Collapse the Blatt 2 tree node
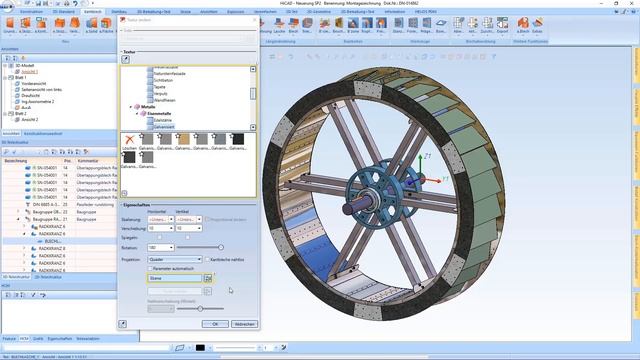The height and width of the screenshot is (360, 640). point(5,113)
